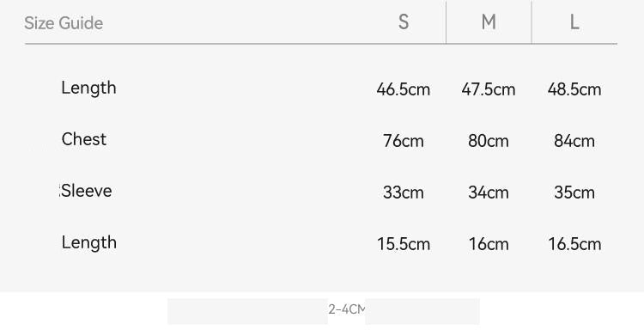The image size is (644, 330).
Task: Click the 80cm chest value
Action: (x=489, y=141)
